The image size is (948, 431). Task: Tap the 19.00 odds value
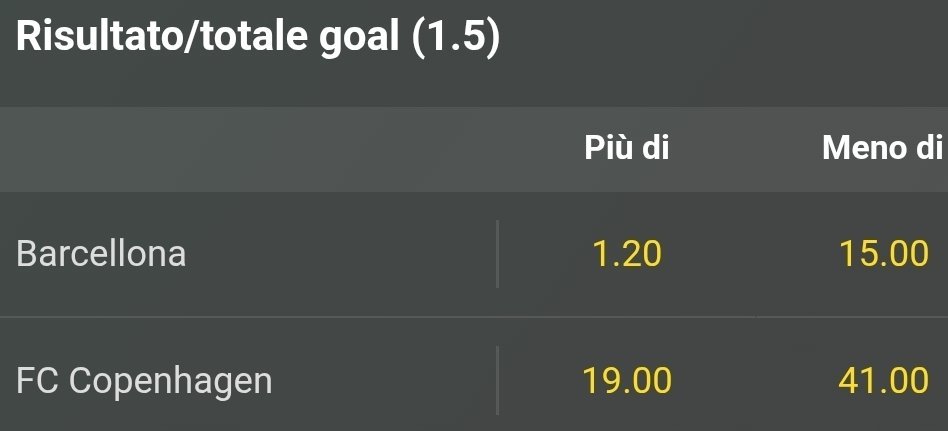pyautogui.click(x=627, y=380)
